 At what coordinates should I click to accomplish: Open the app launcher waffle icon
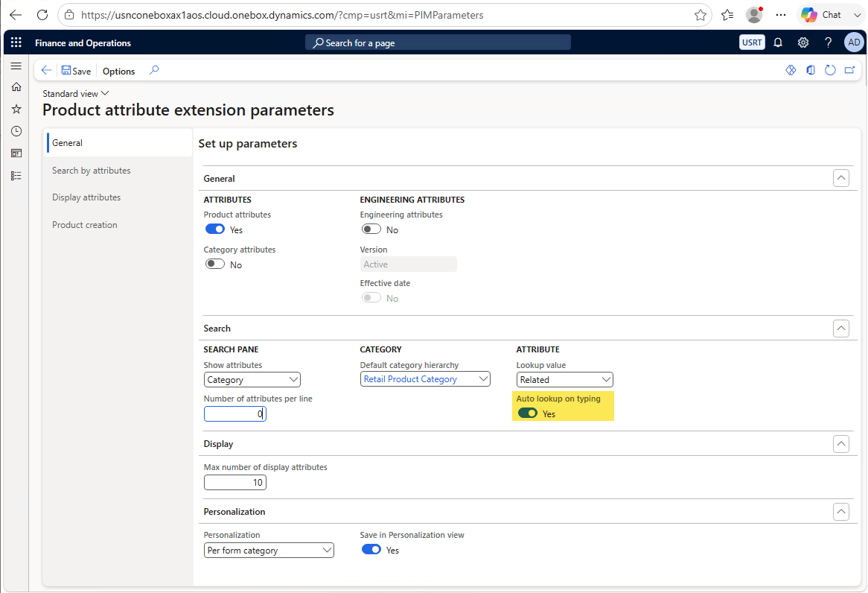pyautogui.click(x=16, y=42)
